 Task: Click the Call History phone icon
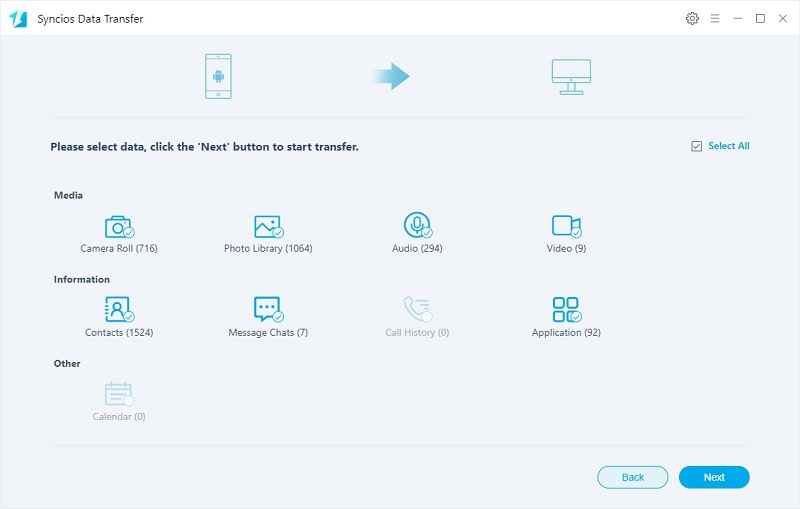pos(418,309)
